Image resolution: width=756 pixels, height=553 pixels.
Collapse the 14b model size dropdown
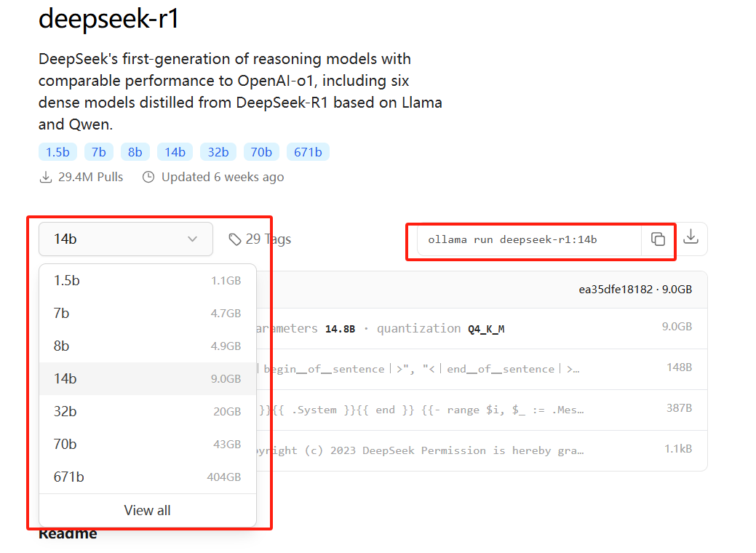click(x=125, y=239)
